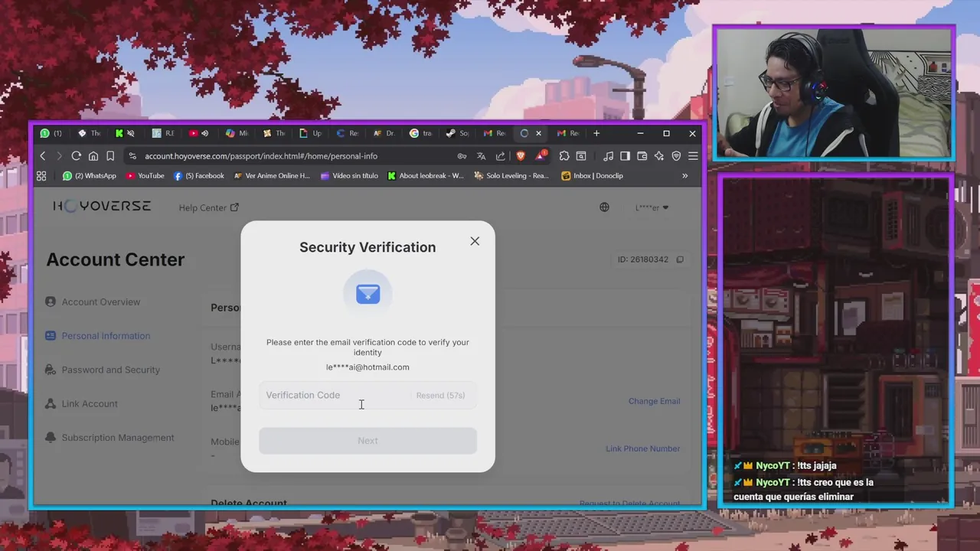This screenshot has width=980, height=551.
Task: Open the Solo Leveling bookmark
Action: 511,176
